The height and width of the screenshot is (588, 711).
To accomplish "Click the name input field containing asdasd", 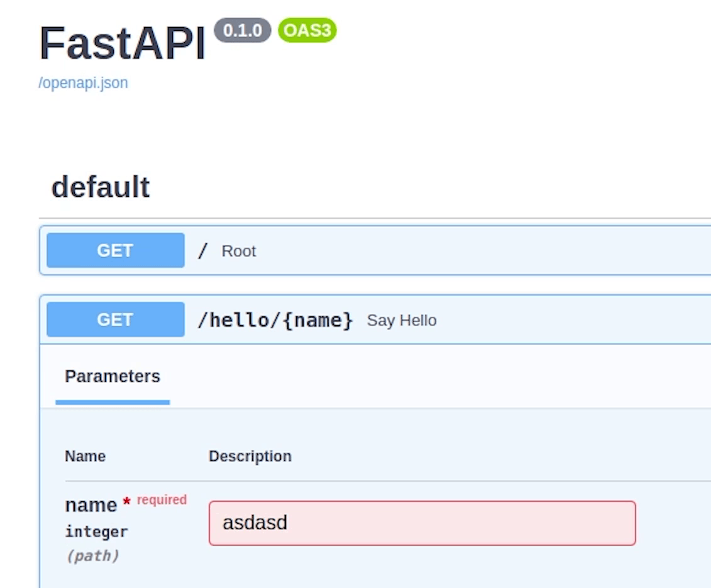I will click(x=422, y=523).
